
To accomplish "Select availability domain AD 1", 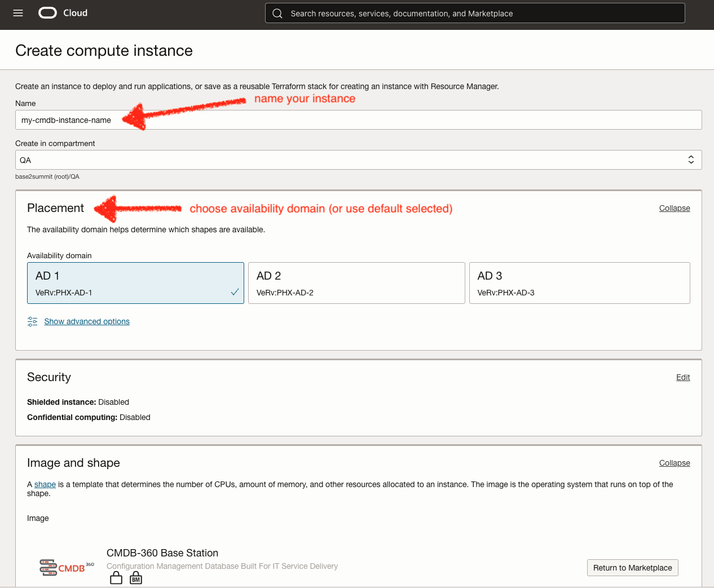I will tap(135, 283).
